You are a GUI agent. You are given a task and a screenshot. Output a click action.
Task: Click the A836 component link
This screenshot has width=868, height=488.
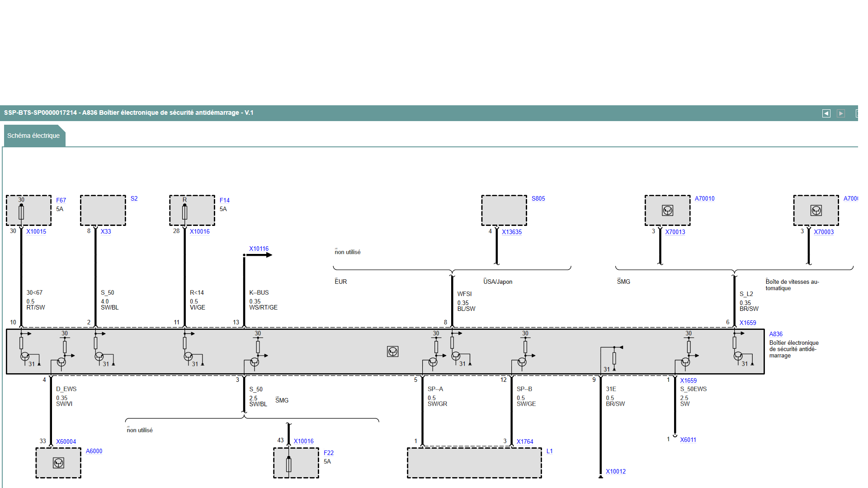coord(775,334)
